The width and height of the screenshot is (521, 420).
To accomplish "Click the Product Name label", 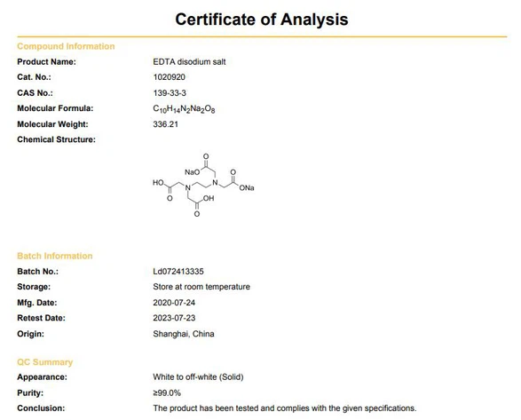I will pyautogui.click(x=46, y=62).
